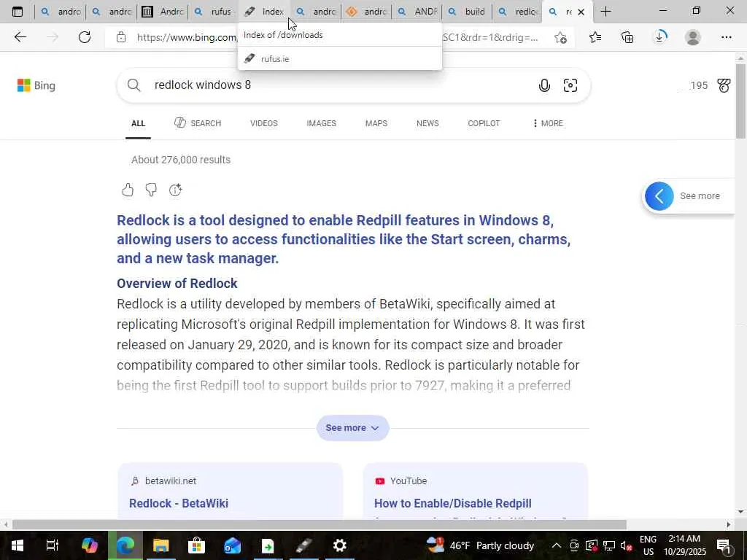Switch to the MAPS tab

(x=376, y=123)
